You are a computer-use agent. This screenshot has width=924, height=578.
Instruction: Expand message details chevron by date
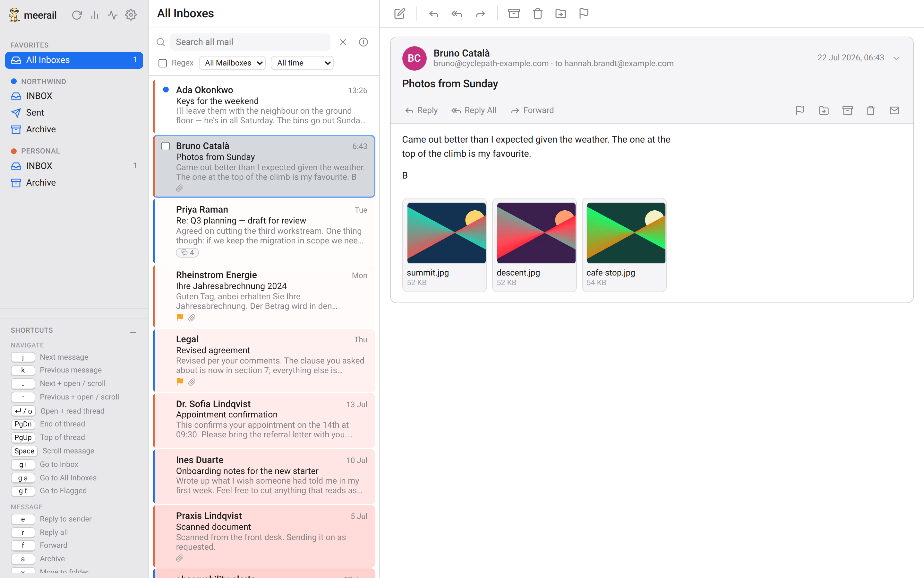click(896, 58)
